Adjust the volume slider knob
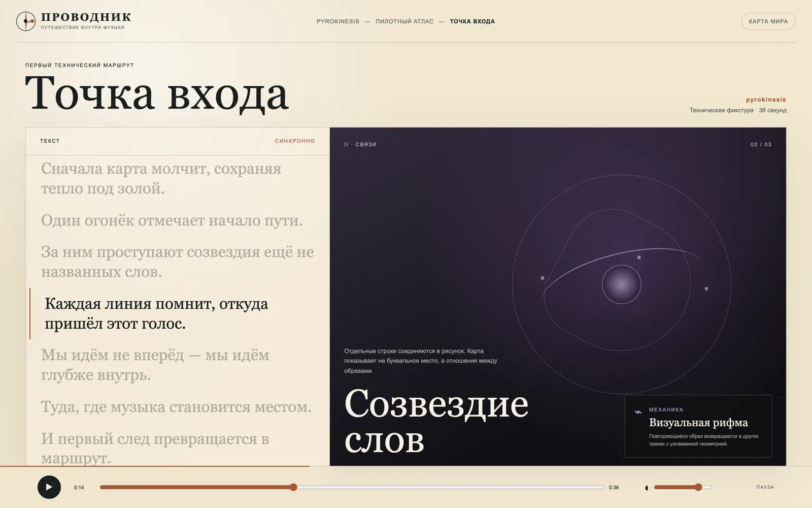 pyautogui.click(x=698, y=487)
